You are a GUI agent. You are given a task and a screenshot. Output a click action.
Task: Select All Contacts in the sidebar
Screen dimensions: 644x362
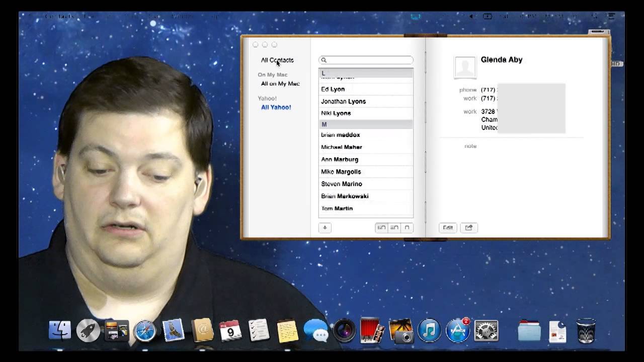(277, 60)
